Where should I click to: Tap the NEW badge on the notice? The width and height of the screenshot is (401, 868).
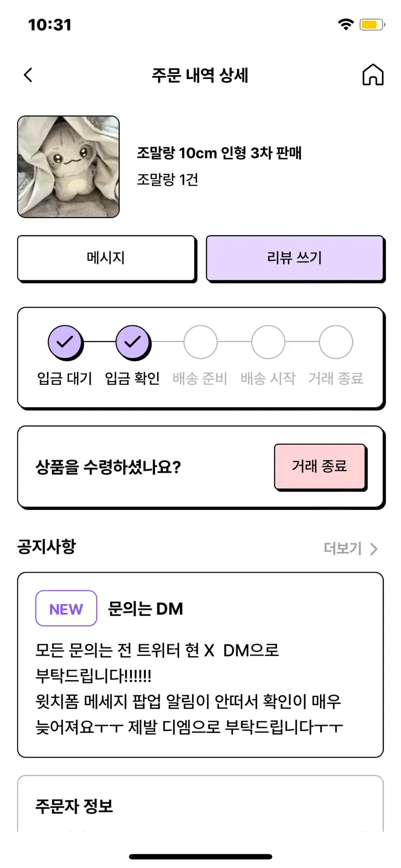[66, 608]
